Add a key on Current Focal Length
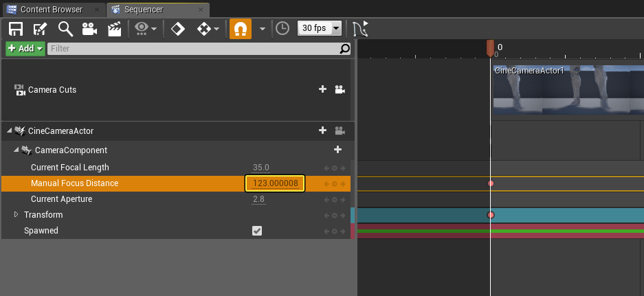644x296 pixels. 334,168
